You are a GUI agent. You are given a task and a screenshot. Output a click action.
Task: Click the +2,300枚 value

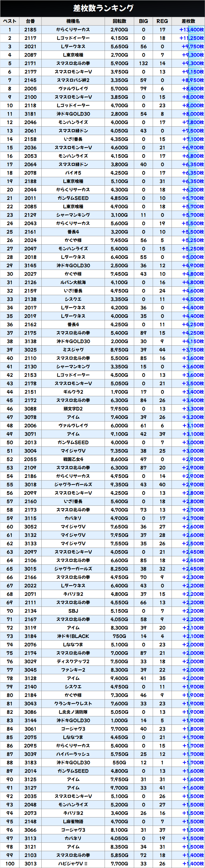pyautogui.click(x=193, y=577)
